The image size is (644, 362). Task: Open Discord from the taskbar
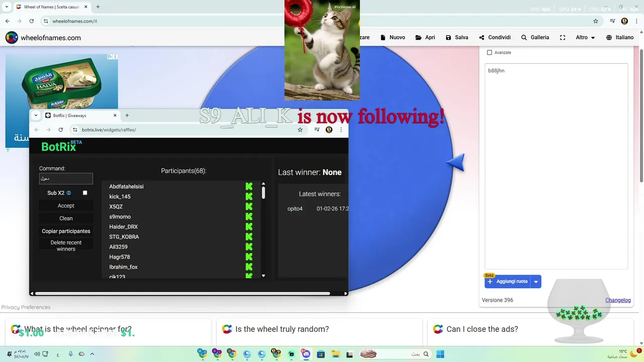point(306,354)
